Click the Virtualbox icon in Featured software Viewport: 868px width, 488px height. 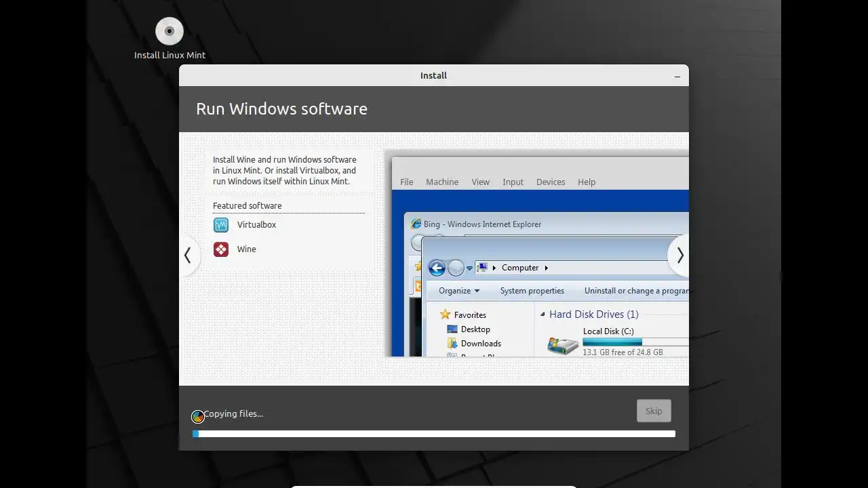[221, 225]
